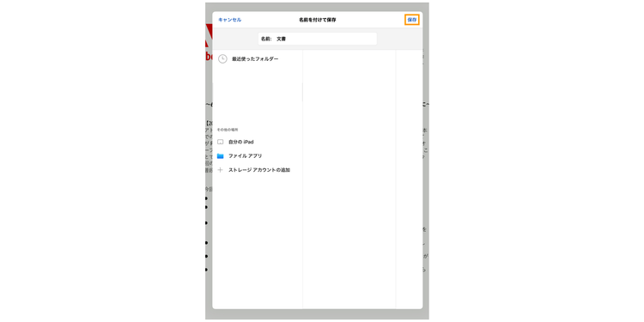Tap the 保存 button

click(412, 20)
